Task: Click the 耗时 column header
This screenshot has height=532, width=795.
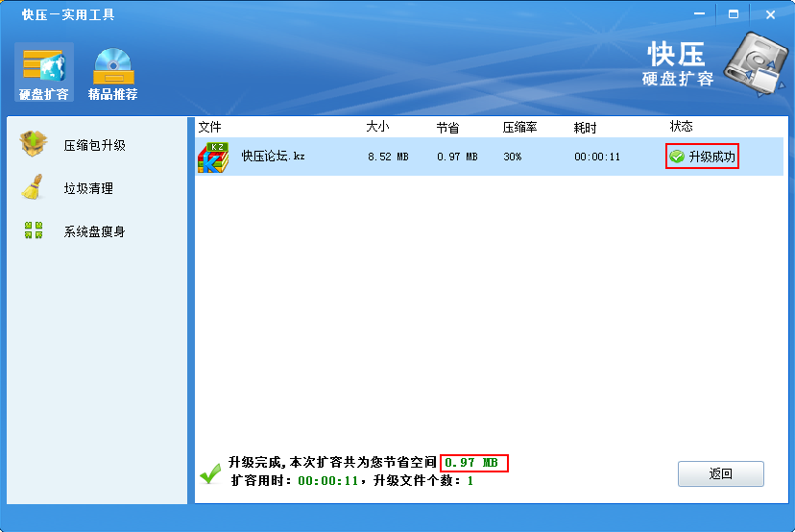Action: click(x=586, y=127)
